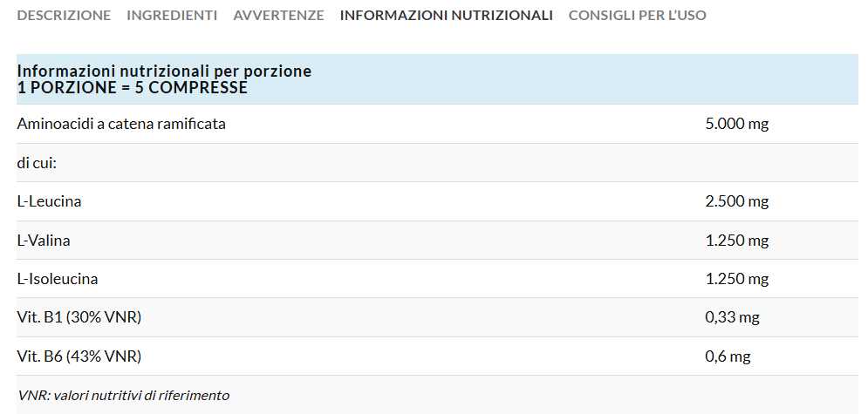Switch to the Ingredienti tab

coord(172,16)
